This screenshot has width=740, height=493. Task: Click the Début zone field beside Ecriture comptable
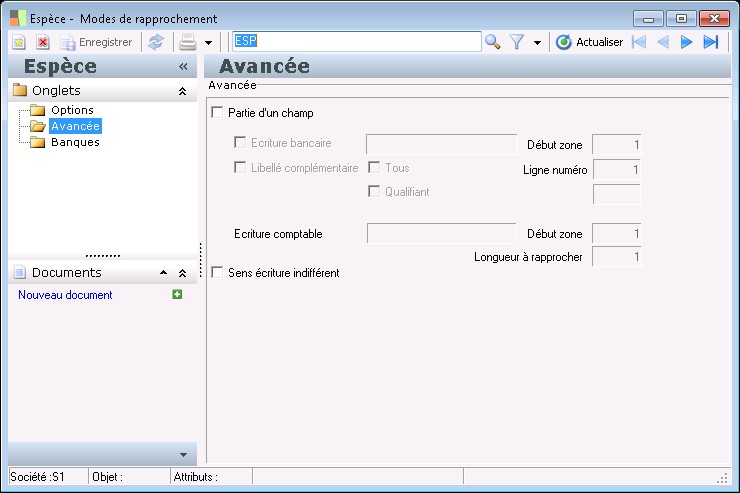pos(616,234)
